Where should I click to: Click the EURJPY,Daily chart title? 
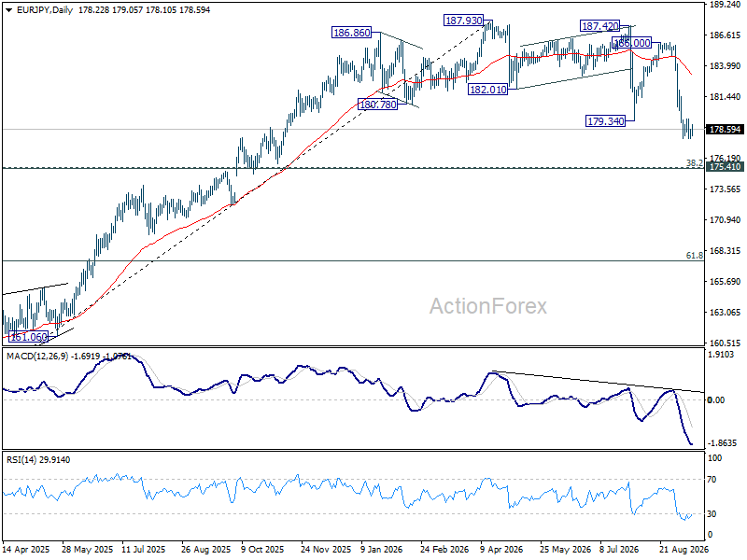44,10
